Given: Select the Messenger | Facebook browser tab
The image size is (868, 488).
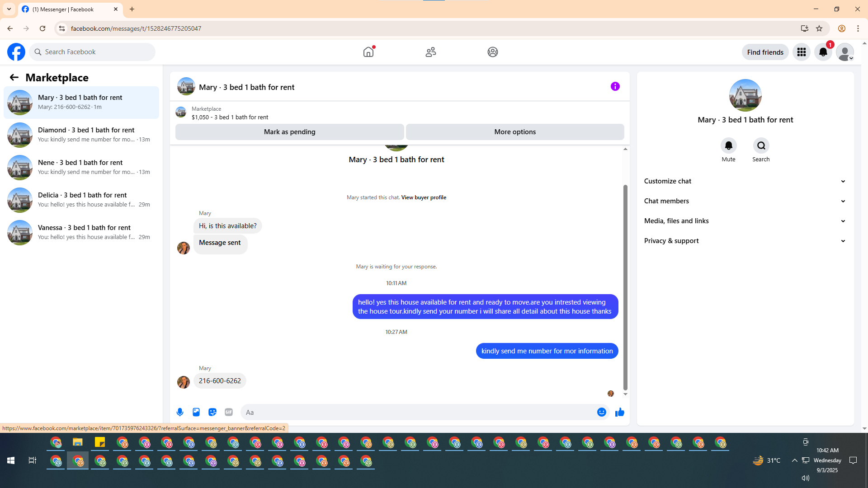Looking at the screenshot, I should pyautogui.click(x=71, y=9).
